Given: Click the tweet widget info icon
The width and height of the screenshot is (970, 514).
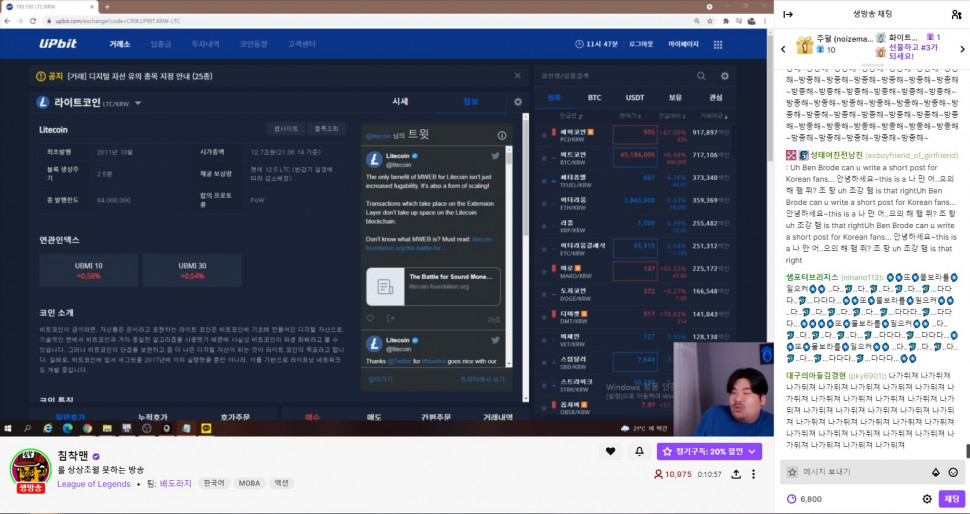Looking at the screenshot, I should [502, 135].
